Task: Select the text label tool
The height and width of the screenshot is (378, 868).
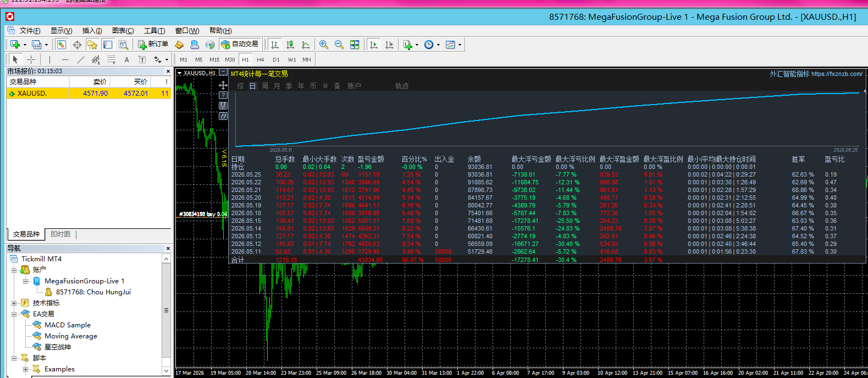Action: click(142, 59)
